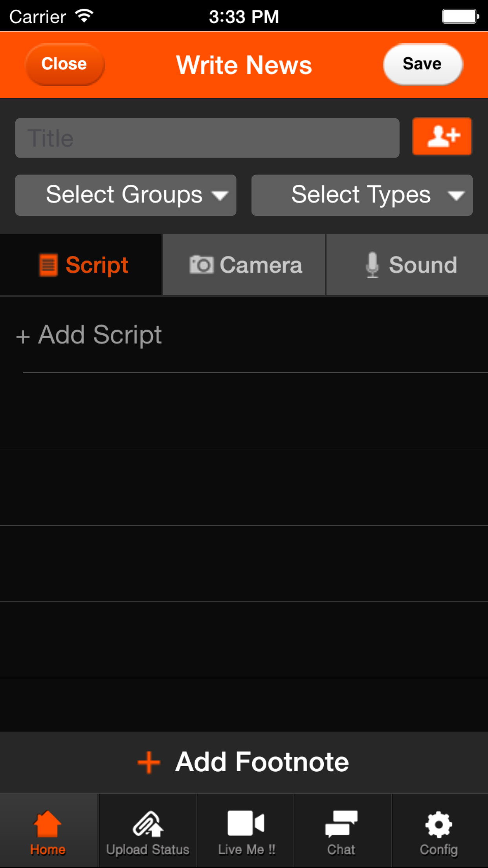
Task: Save the news article
Action: click(x=423, y=64)
